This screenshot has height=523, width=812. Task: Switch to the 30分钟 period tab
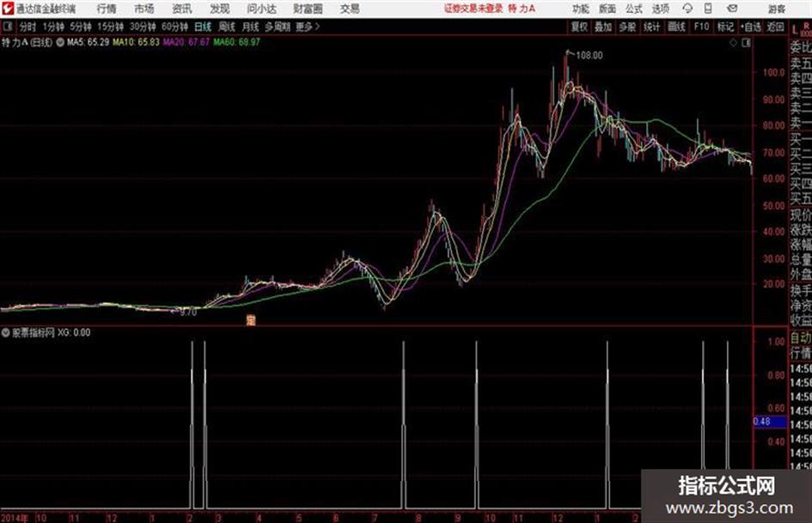click(x=143, y=27)
